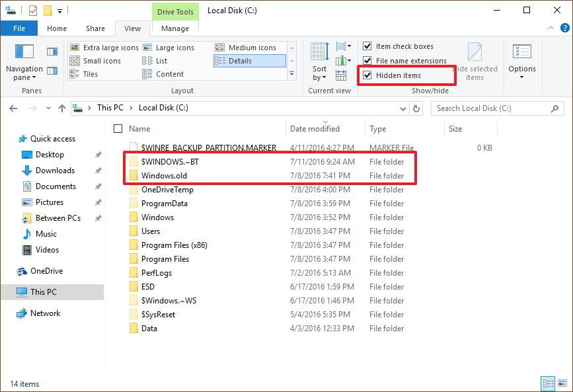Viewport: 573px width, 392px height.
Task: Switch to details view in status bar
Action: (548, 383)
